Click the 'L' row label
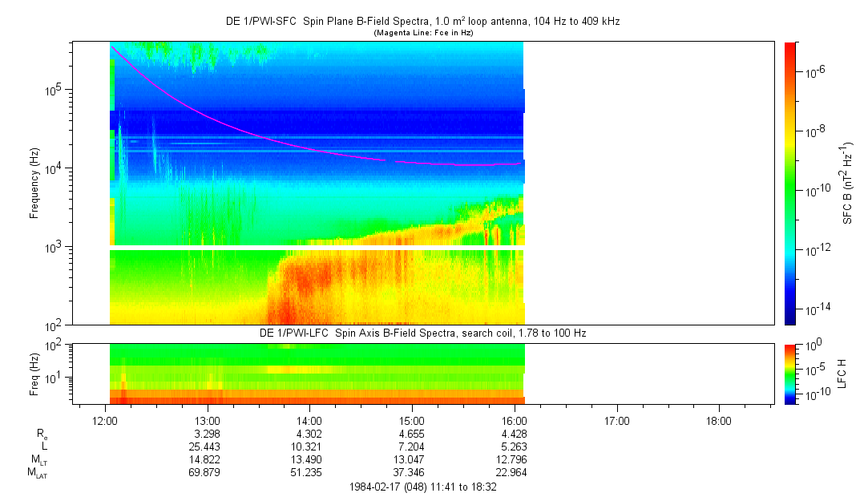This screenshot has height=497, width=868. 44,446
